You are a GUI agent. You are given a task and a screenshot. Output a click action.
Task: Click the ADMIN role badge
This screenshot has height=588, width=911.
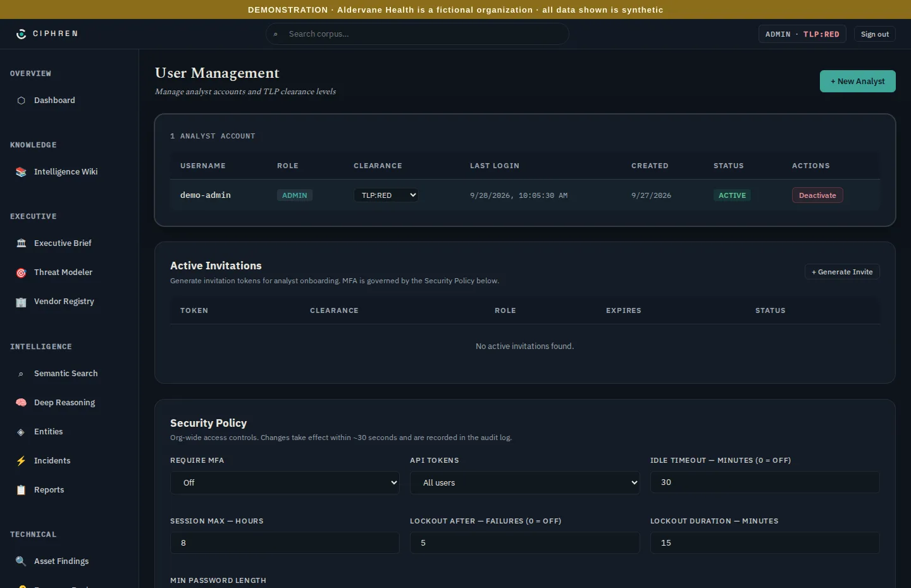pos(295,195)
